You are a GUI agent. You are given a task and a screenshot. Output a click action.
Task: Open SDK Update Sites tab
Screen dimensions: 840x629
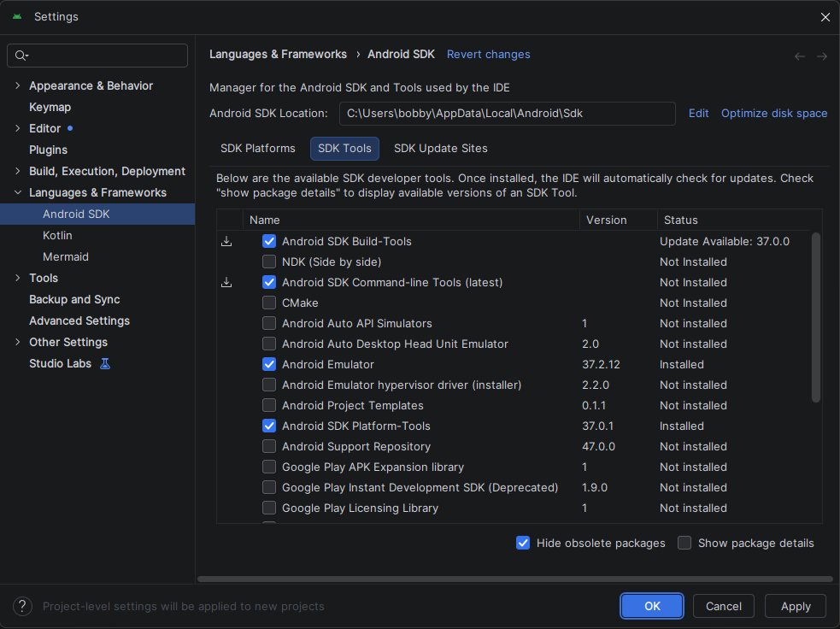pos(440,149)
